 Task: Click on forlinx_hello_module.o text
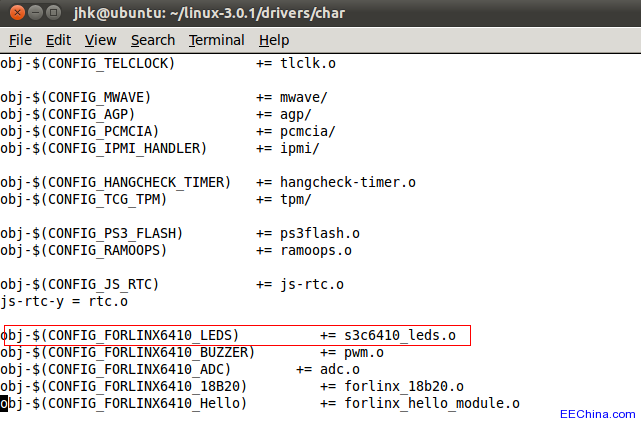point(432,403)
